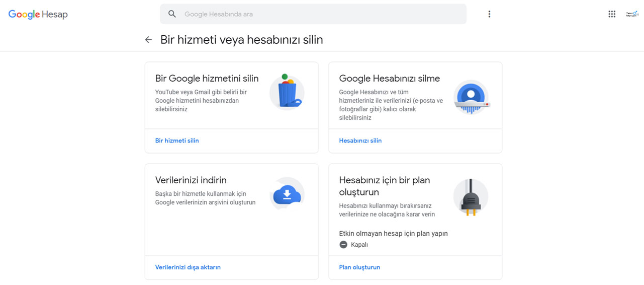Click the 'Bir hizmeti veya hesabınızı silin' title
644x285 pixels.
click(242, 40)
